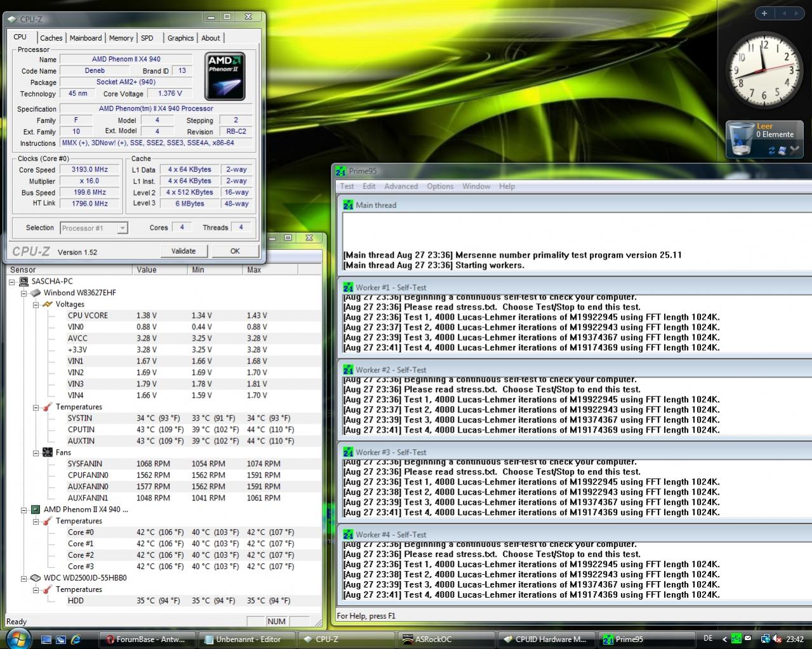Click the Winbond W83627EHF chip icon
Viewport: 812px width, 649px height.
(x=36, y=293)
